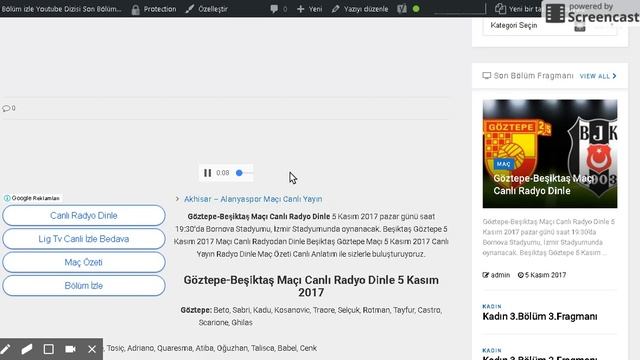640x360 pixels.
Task: Click the Bölüm İzle ad button
Action: (x=84, y=285)
